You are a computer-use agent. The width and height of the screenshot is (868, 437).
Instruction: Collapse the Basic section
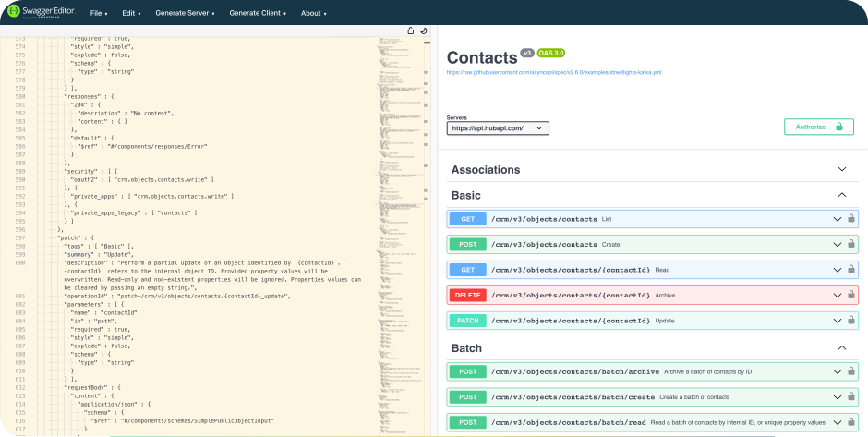(842, 195)
